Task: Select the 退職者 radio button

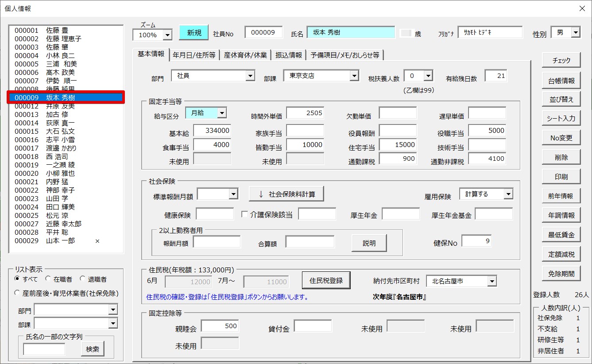Action: [82, 279]
